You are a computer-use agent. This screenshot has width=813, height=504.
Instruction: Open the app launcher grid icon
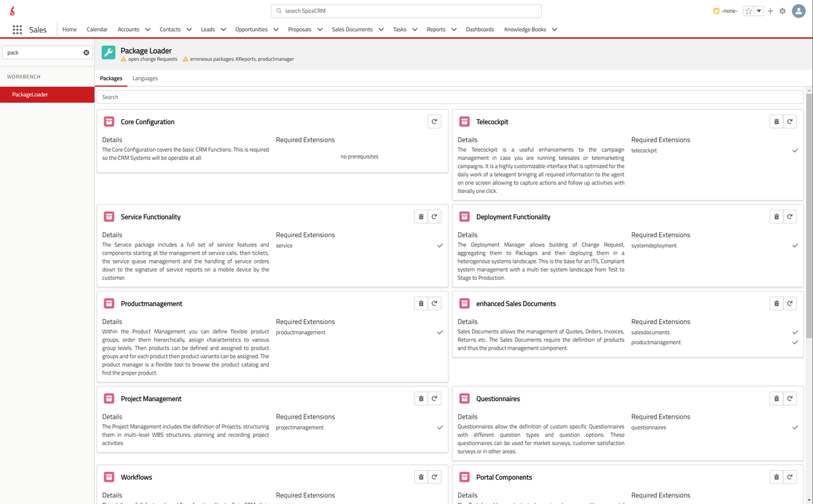point(17,30)
